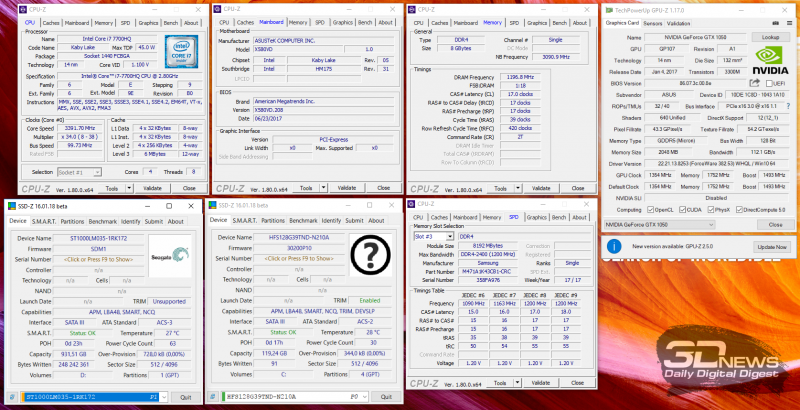Click Close button in GPU-Z window
This screenshot has height=410, width=800.
776,224
